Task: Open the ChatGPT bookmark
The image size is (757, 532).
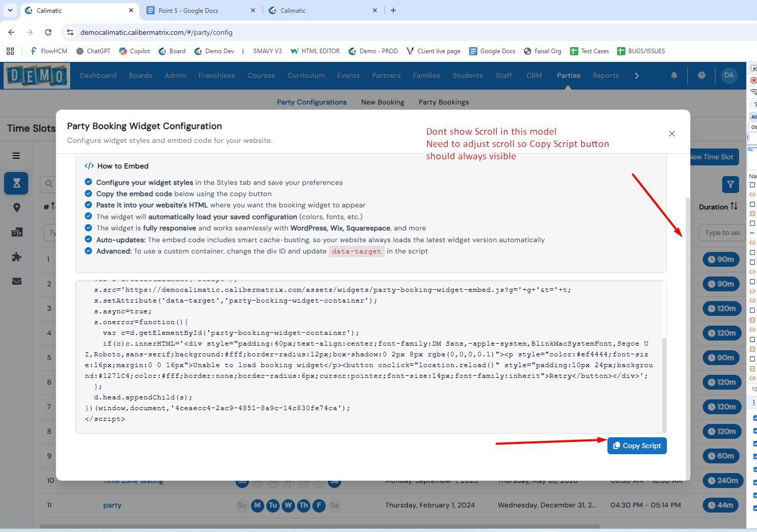Action: pyautogui.click(x=93, y=51)
